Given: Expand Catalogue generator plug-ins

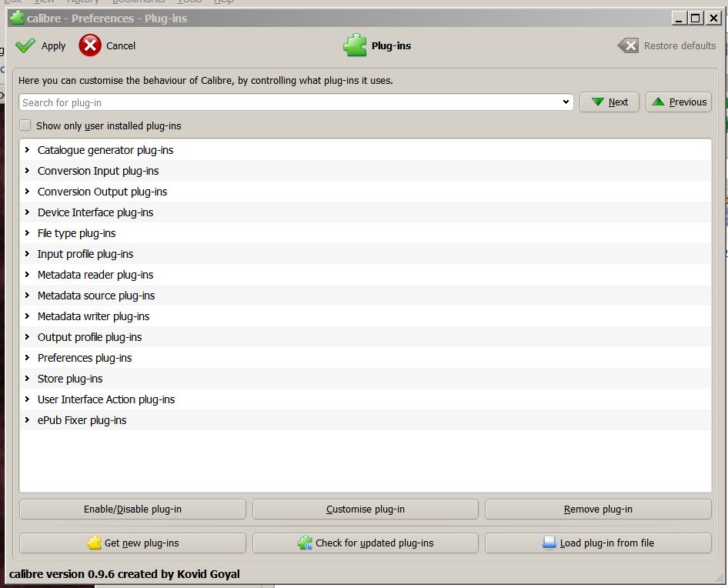Looking at the screenshot, I should coord(27,149).
